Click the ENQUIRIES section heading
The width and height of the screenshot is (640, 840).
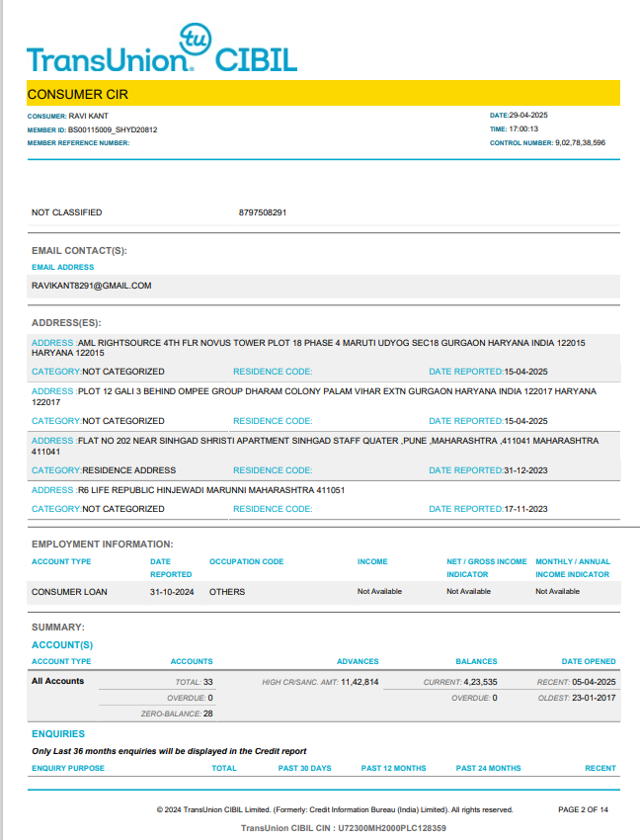click(x=58, y=734)
